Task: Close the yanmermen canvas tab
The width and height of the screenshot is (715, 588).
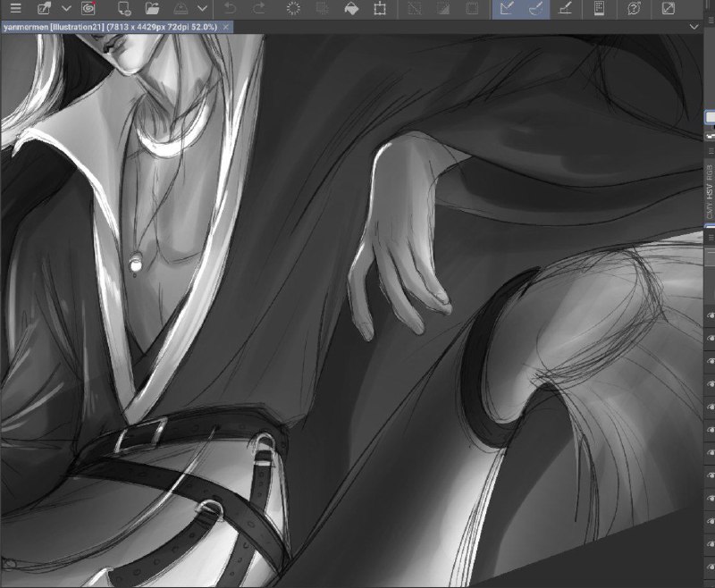Action: (x=226, y=28)
